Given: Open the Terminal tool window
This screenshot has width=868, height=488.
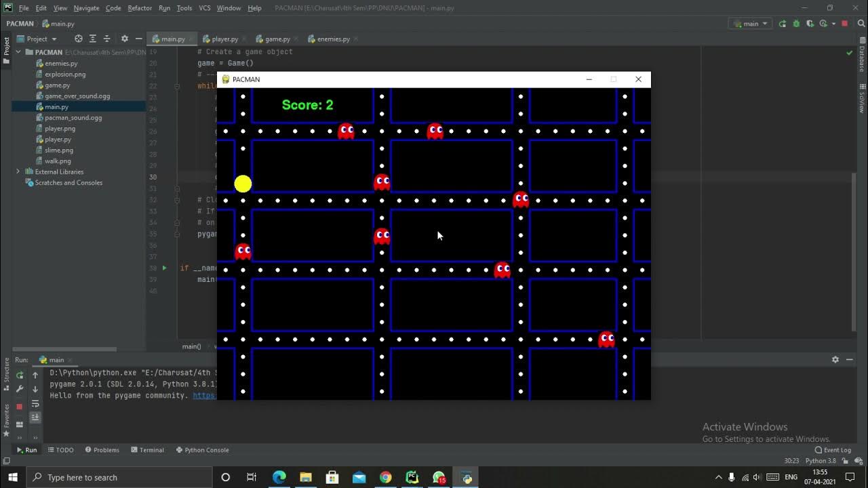Looking at the screenshot, I should [x=147, y=450].
